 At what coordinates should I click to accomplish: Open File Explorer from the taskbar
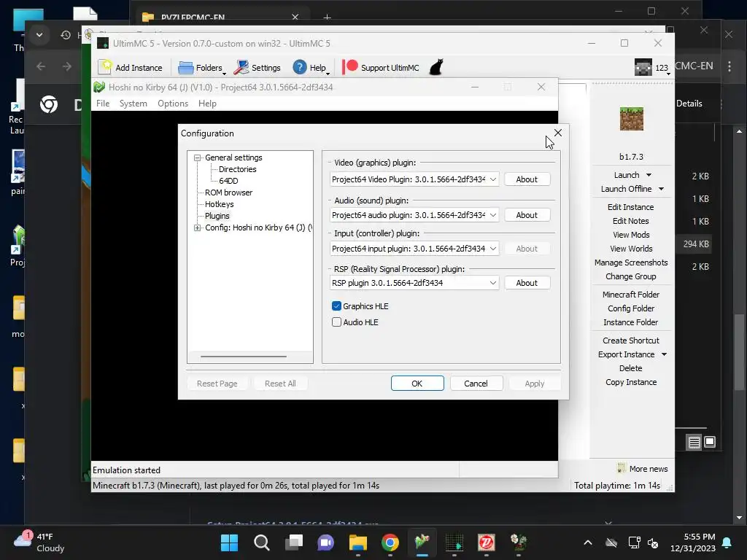[357, 542]
